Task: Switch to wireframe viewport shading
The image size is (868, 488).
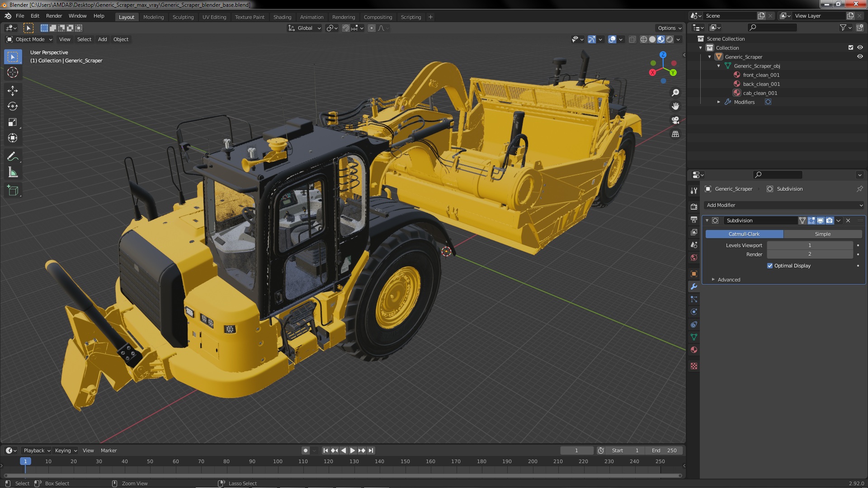Action: coord(643,39)
